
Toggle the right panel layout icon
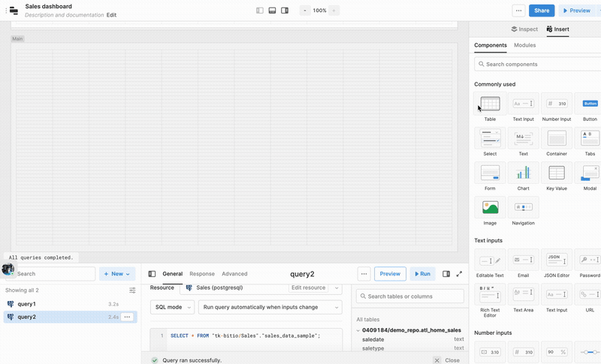285,11
